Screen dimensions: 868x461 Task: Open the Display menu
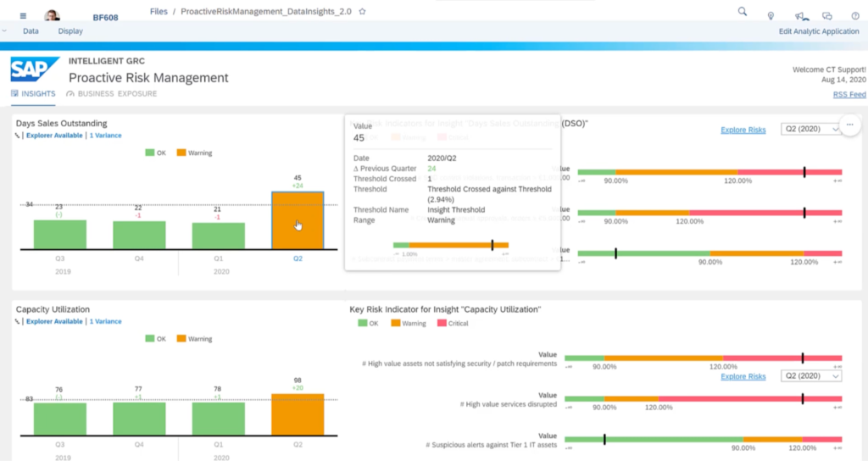click(70, 31)
